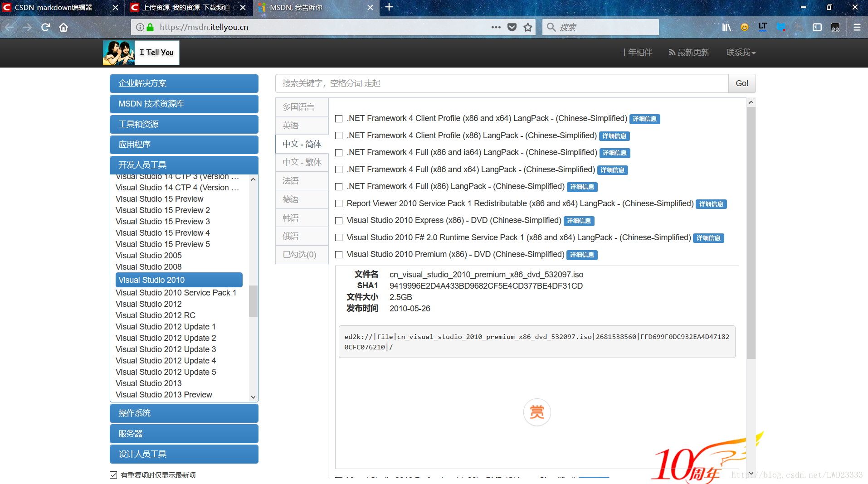Click the blue shirt extension icon
Screen dimensions: 868x484
point(781,27)
